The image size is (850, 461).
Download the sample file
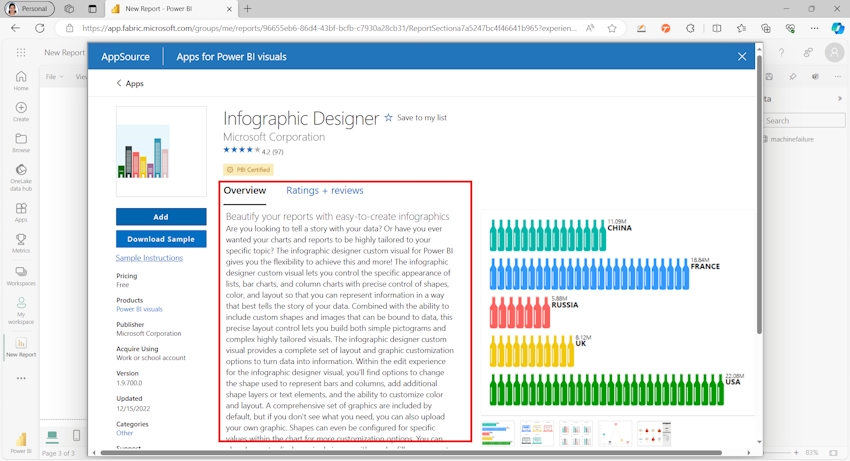tap(161, 239)
